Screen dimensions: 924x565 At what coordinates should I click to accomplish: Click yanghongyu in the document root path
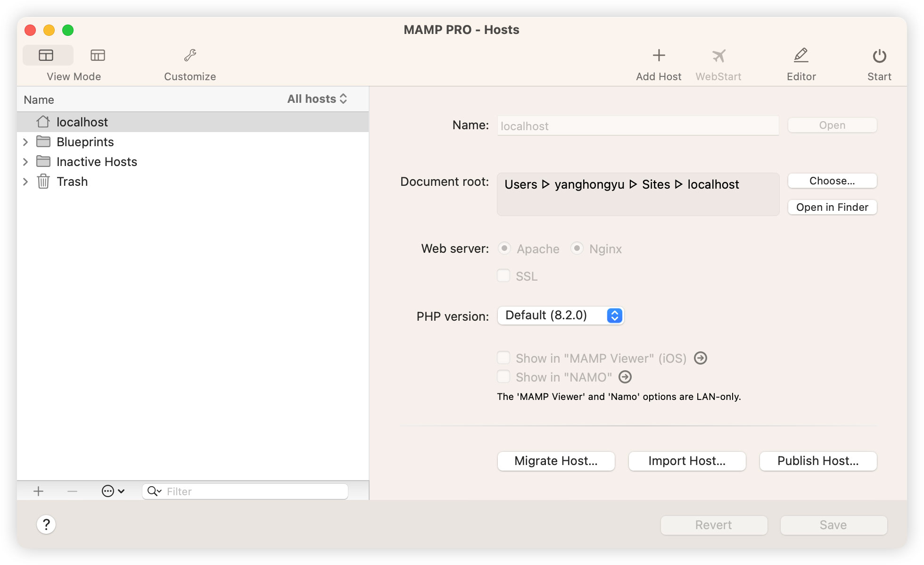coord(589,184)
